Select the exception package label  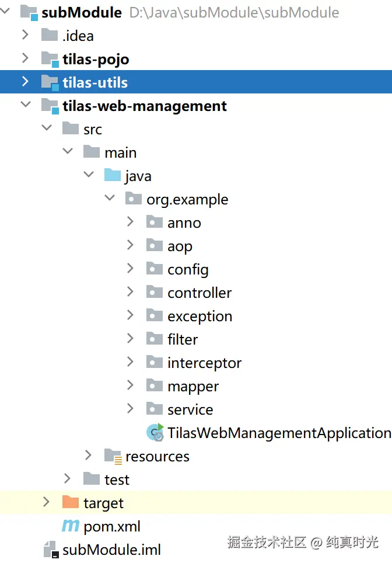pos(199,316)
